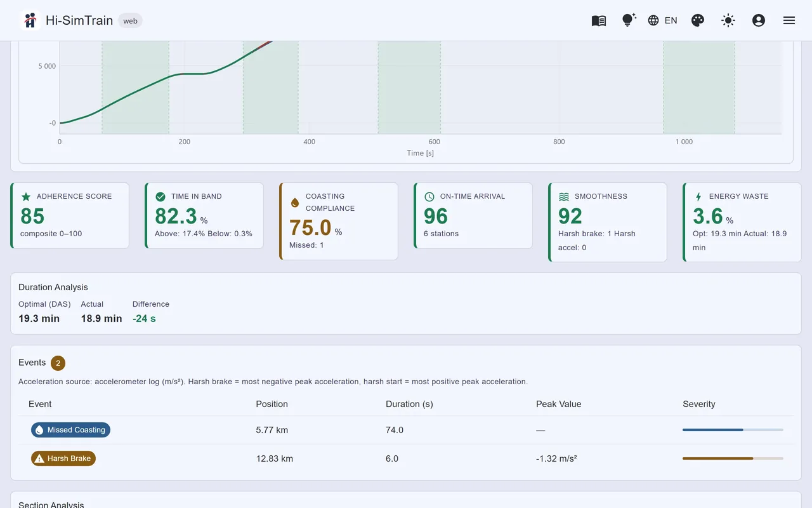Viewport: 812px width, 508px height.
Task: Open the EN language selector
Action: point(662,20)
